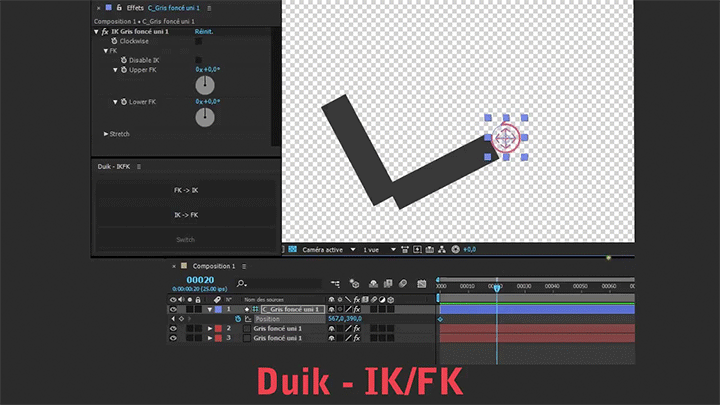Click the Upper FK angle dial

pyautogui.click(x=205, y=85)
